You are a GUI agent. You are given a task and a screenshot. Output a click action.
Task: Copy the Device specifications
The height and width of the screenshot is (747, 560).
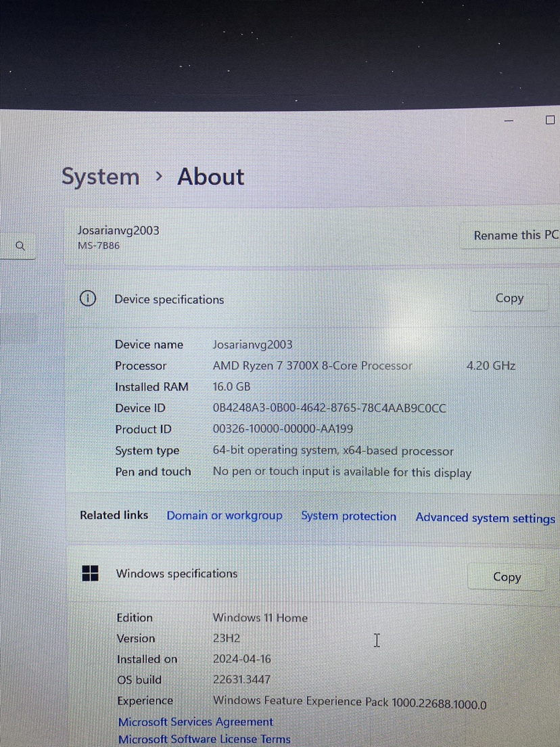point(509,298)
